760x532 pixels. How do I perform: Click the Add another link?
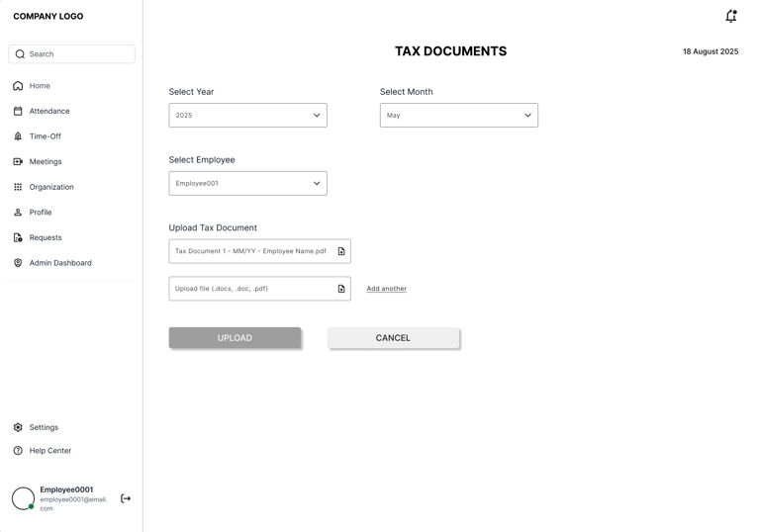point(386,289)
